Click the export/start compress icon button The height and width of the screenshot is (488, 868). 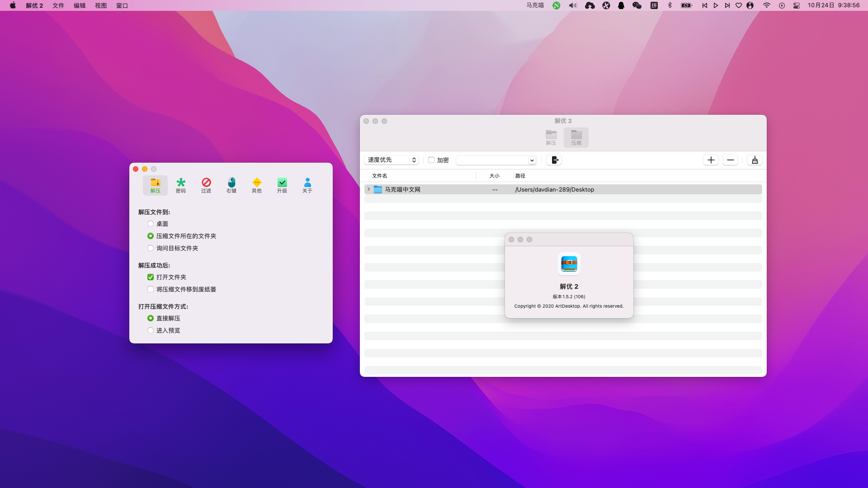click(x=554, y=160)
